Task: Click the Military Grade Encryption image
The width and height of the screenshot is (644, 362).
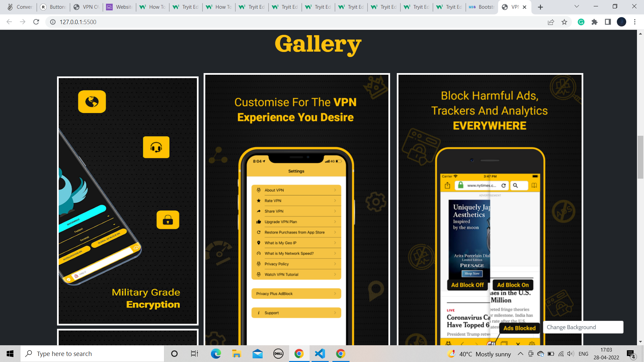Action: tap(128, 201)
